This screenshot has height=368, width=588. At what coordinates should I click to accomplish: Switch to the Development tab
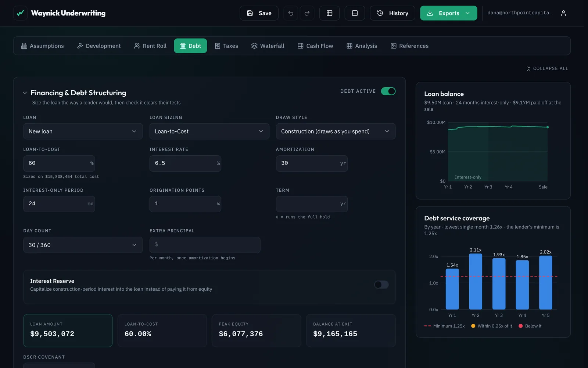[99, 46]
